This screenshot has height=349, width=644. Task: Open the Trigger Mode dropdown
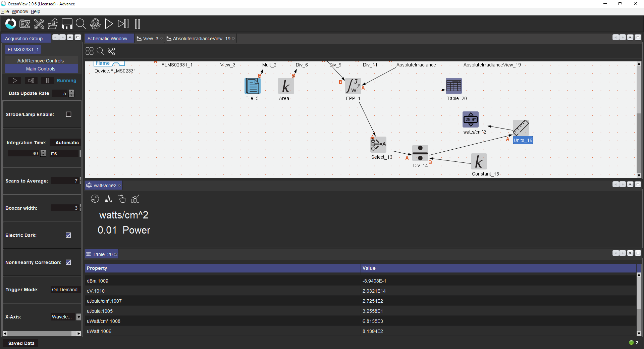[x=65, y=290]
